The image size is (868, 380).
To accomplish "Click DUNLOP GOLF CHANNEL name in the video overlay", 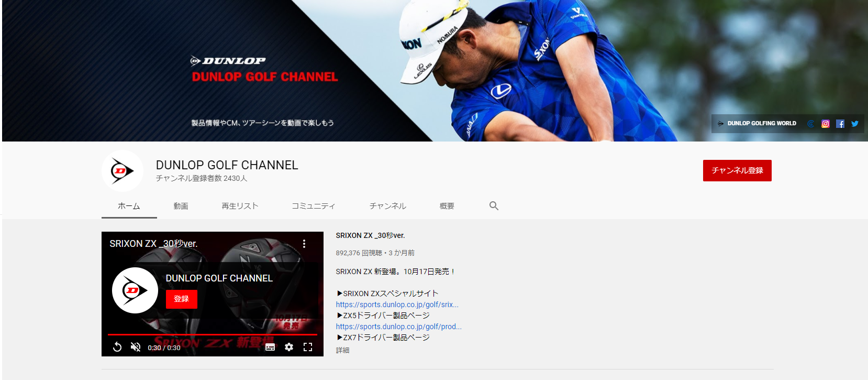I will pos(219,278).
